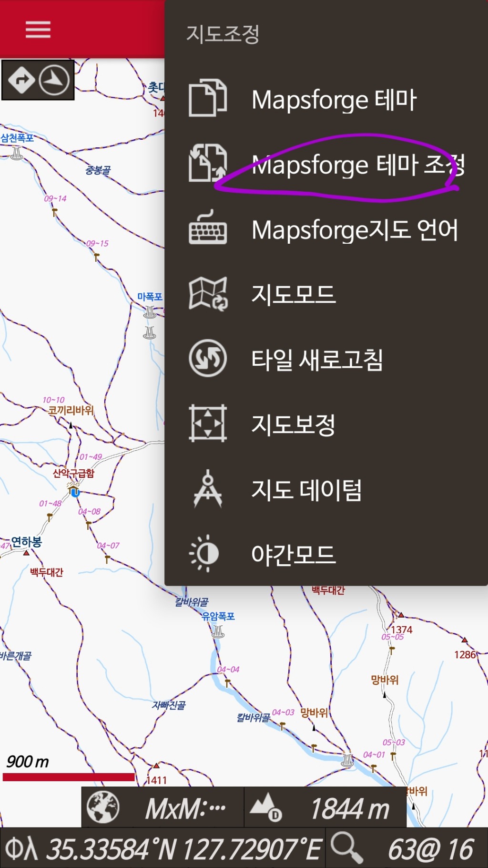Click the keyboard icon for map language
The height and width of the screenshot is (868, 488).
tap(208, 228)
